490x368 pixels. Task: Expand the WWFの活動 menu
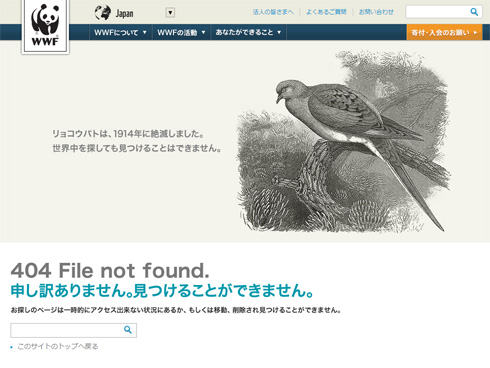[181, 32]
